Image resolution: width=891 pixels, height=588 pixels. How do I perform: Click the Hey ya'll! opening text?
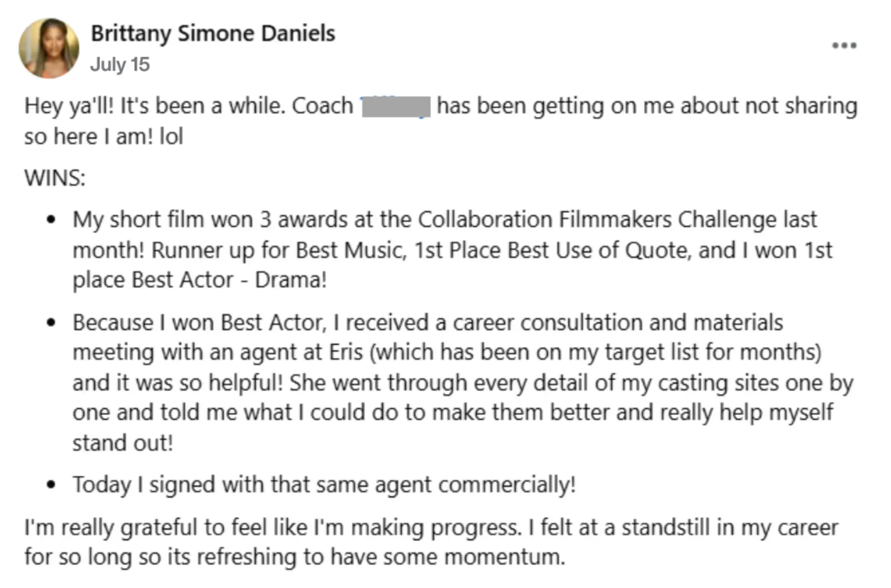point(69,106)
